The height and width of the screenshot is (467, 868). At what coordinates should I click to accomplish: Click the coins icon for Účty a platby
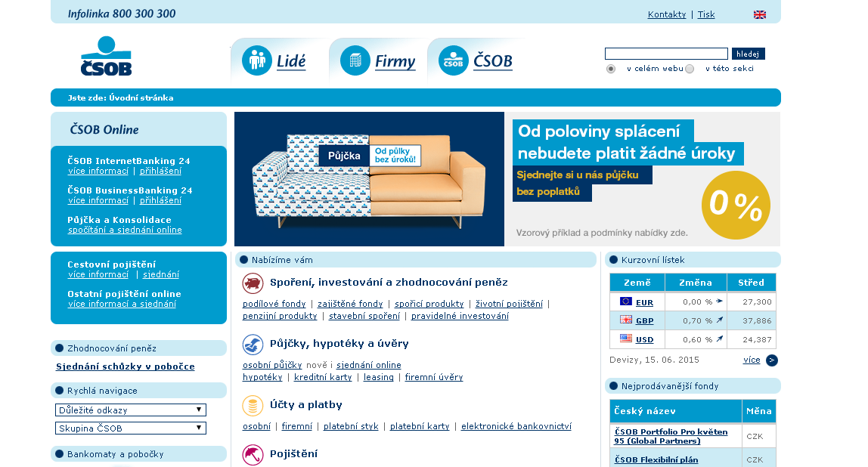(x=253, y=406)
